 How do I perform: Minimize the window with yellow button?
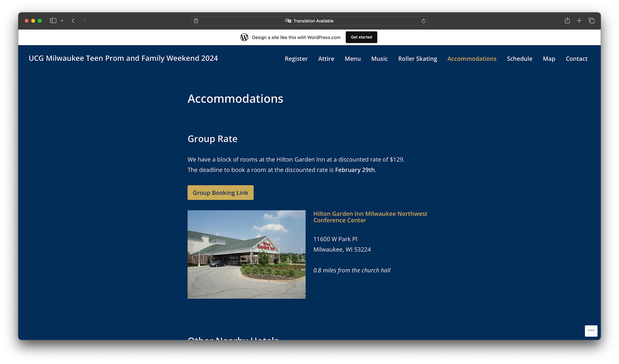(x=33, y=21)
